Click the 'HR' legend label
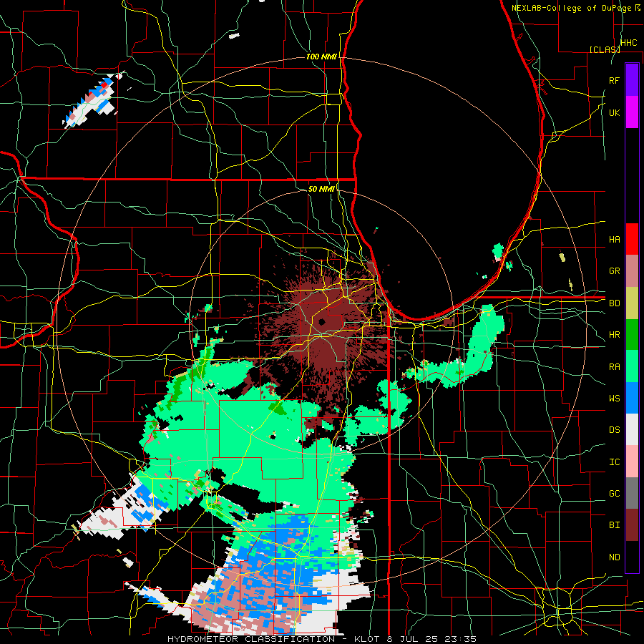644x644 pixels. click(x=614, y=335)
